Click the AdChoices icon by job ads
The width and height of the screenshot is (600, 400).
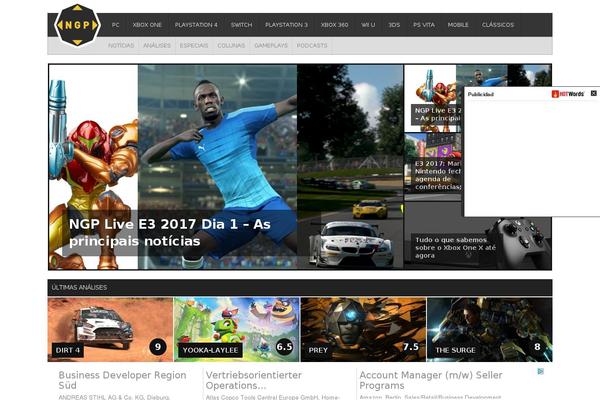(x=540, y=371)
